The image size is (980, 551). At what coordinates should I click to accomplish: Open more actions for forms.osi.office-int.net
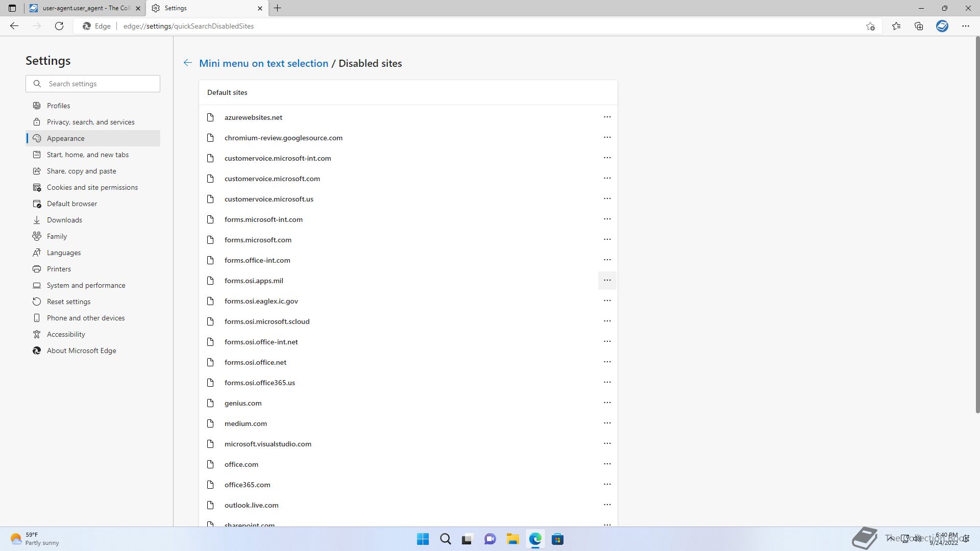607,341
